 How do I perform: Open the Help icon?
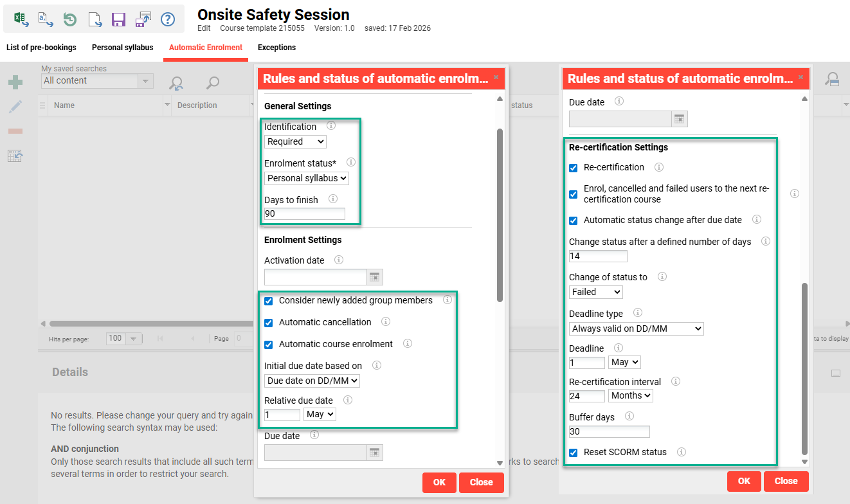click(x=168, y=19)
